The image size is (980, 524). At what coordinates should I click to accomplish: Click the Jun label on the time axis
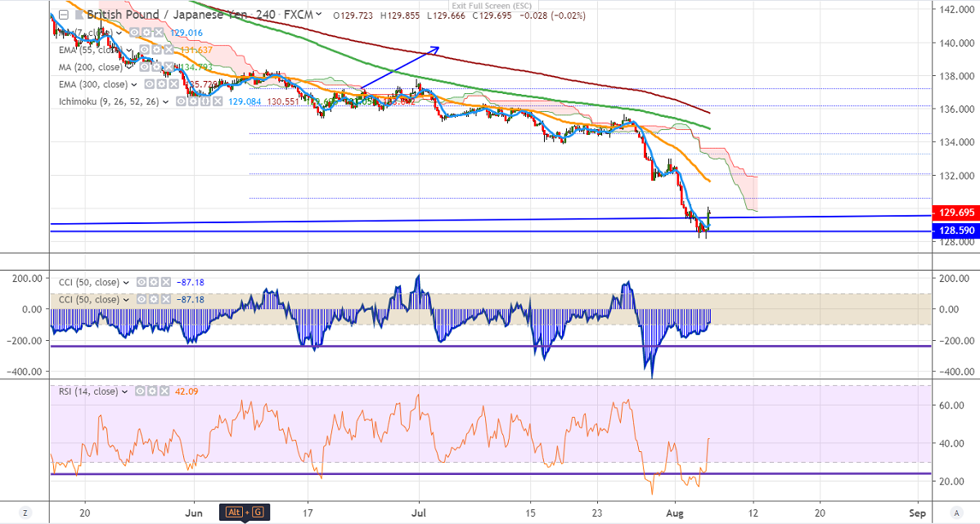(194, 513)
